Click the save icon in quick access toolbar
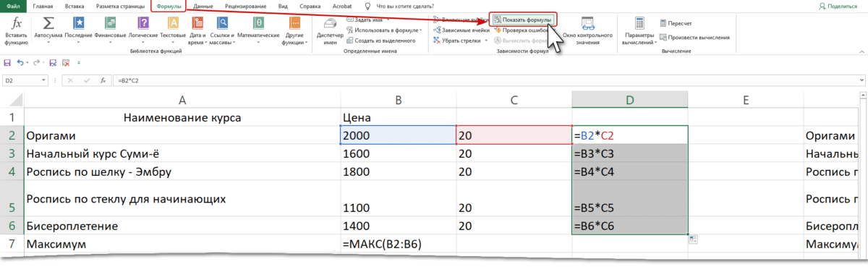 coord(7,62)
